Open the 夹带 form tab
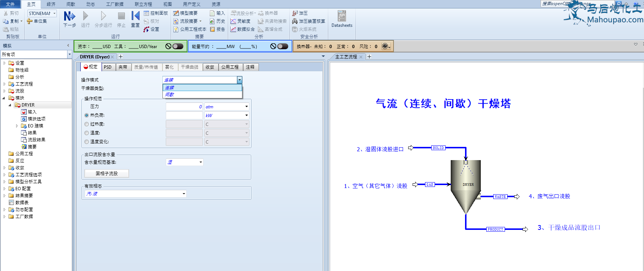 (123, 67)
